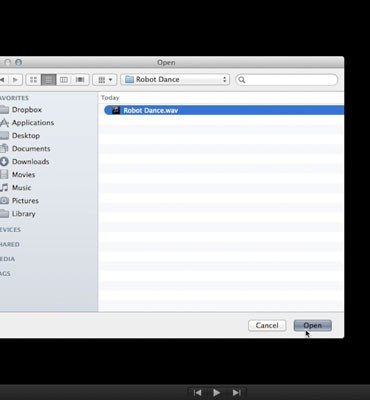The image size is (370, 400).
Task: Switch to icon view mode
Action: click(33, 80)
